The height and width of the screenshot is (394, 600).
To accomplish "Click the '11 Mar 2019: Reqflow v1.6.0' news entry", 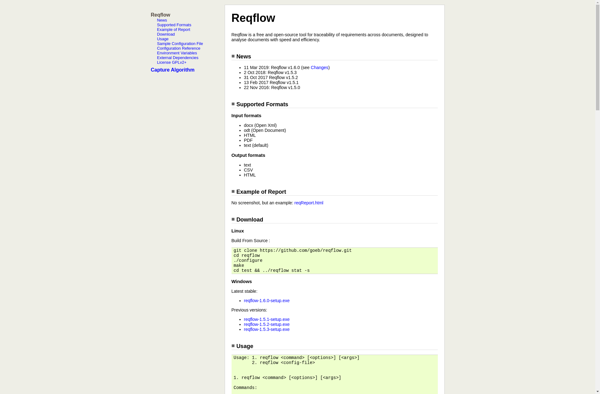I will click(x=287, y=68).
